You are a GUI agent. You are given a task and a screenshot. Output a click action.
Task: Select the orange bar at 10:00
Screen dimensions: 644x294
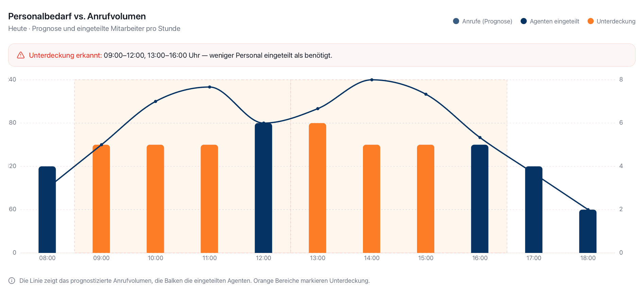pos(155,199)
